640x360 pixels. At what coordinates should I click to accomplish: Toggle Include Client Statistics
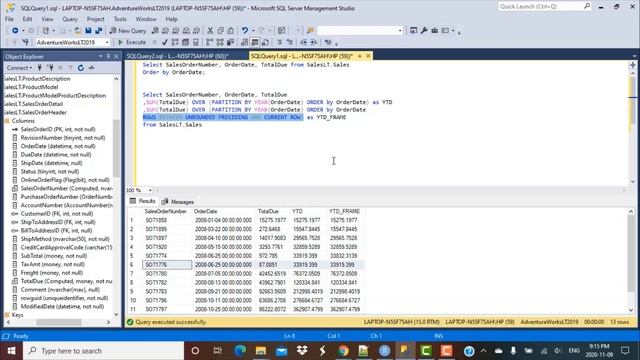coord(231,42)
